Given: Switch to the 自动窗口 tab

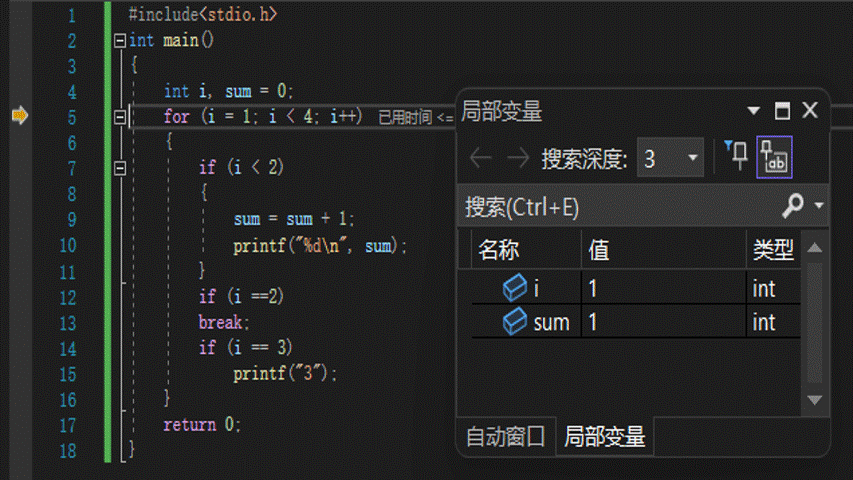Looking at the screenshot, I should [x=505, y=436].
